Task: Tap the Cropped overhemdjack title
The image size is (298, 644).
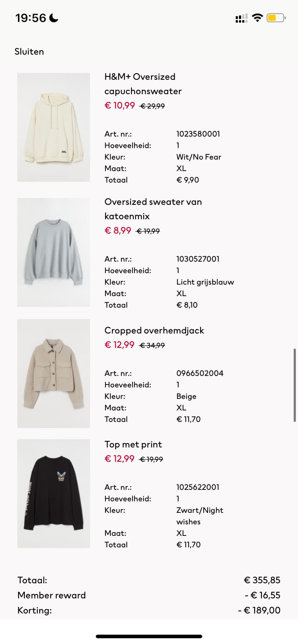Action: point(154,330)
